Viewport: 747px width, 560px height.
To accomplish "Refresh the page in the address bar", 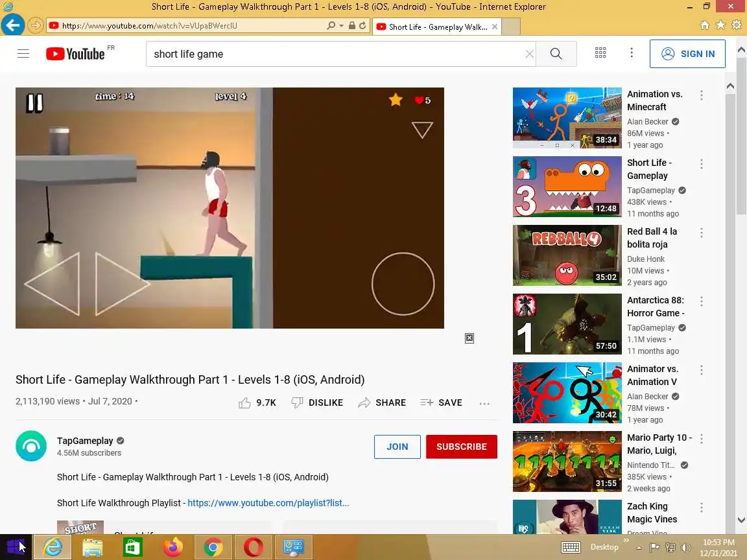I will (x=362, y=26).
